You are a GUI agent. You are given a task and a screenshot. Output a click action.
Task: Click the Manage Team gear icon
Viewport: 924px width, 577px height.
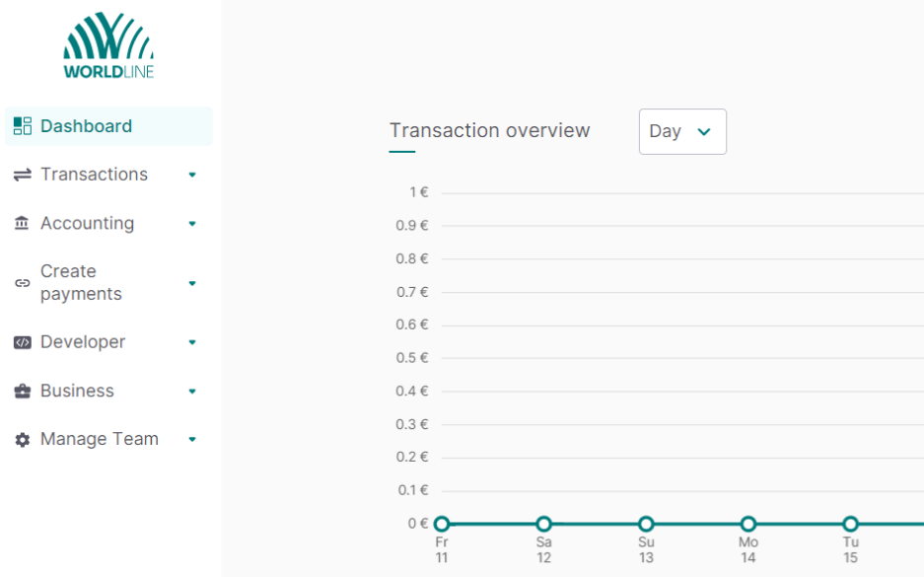[23, 440]
